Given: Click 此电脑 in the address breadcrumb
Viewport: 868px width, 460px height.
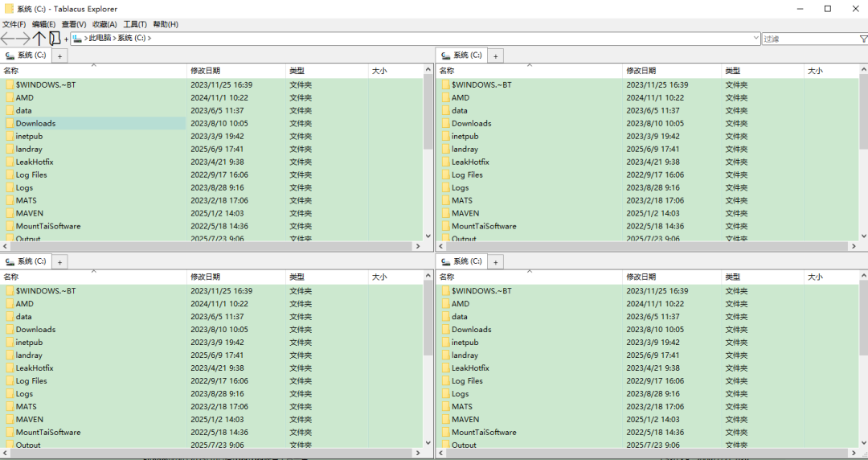Looking at the screenshot, I should pos(100,39).
